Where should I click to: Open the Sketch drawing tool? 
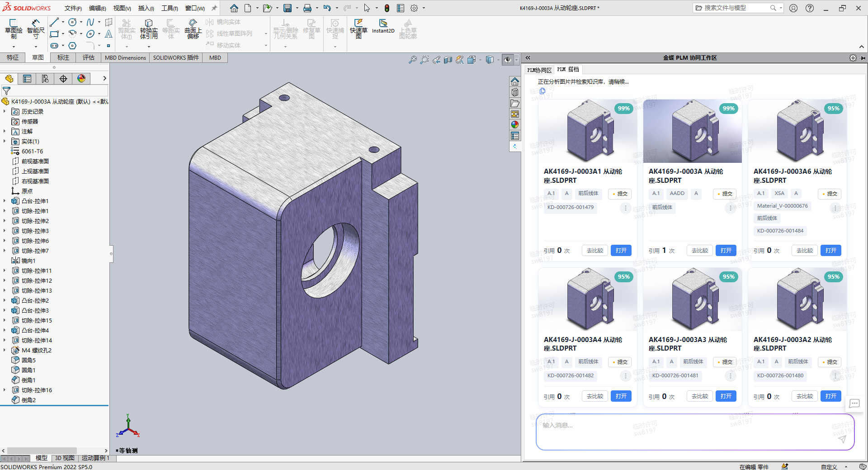(x=13, y=29)
